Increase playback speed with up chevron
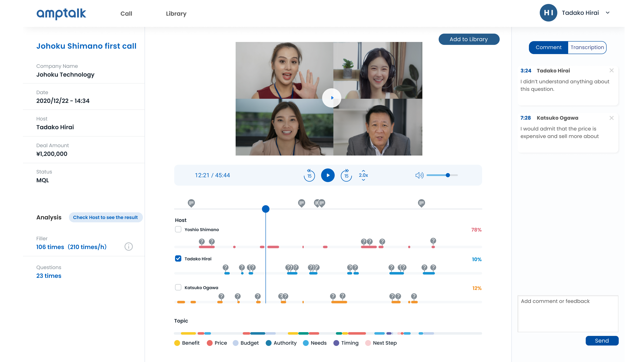644x362 pixels. click(363, 171)
